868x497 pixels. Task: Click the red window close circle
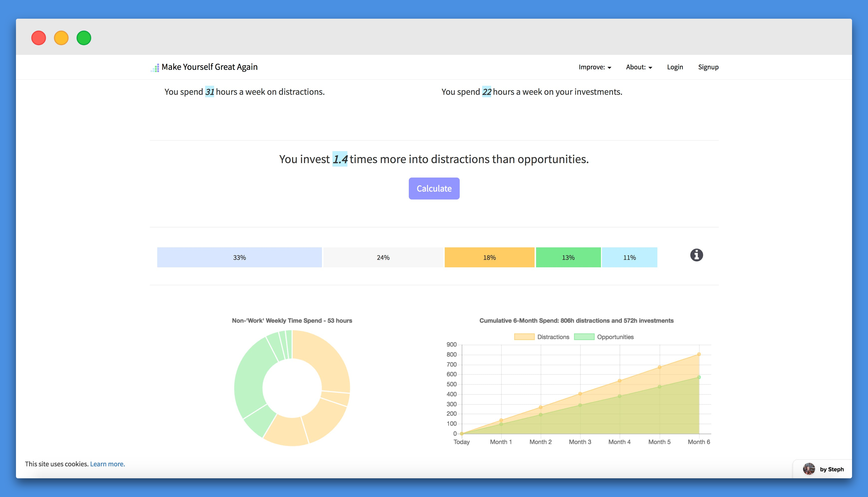tap(39, 38)
